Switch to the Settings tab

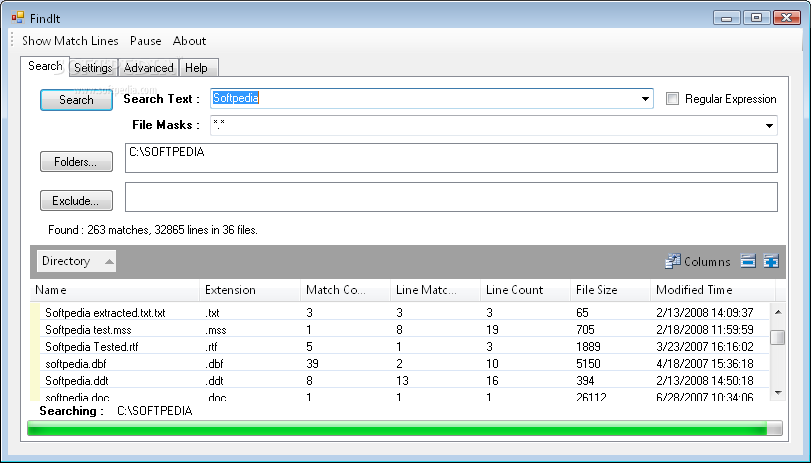[x=93, y=68]
